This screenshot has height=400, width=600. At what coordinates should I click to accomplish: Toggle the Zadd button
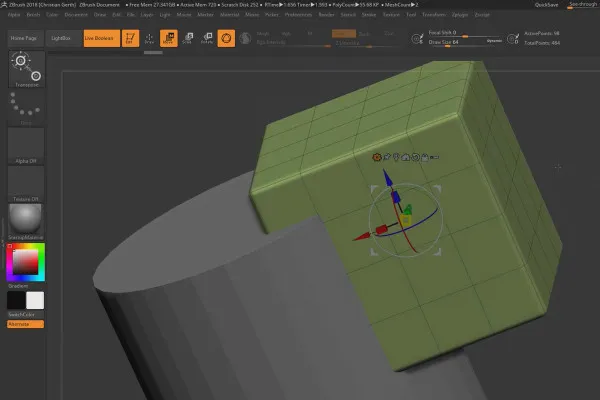[x=344, y=34]
